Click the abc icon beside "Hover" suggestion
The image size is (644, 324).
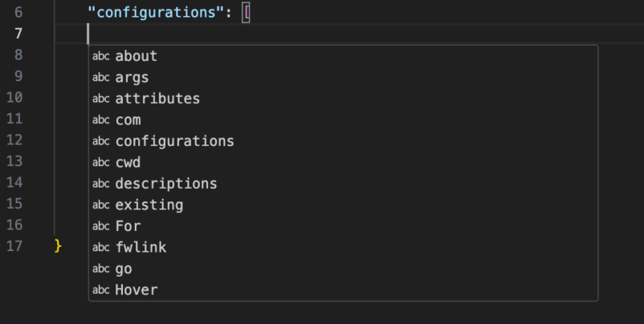coord(100,290)
